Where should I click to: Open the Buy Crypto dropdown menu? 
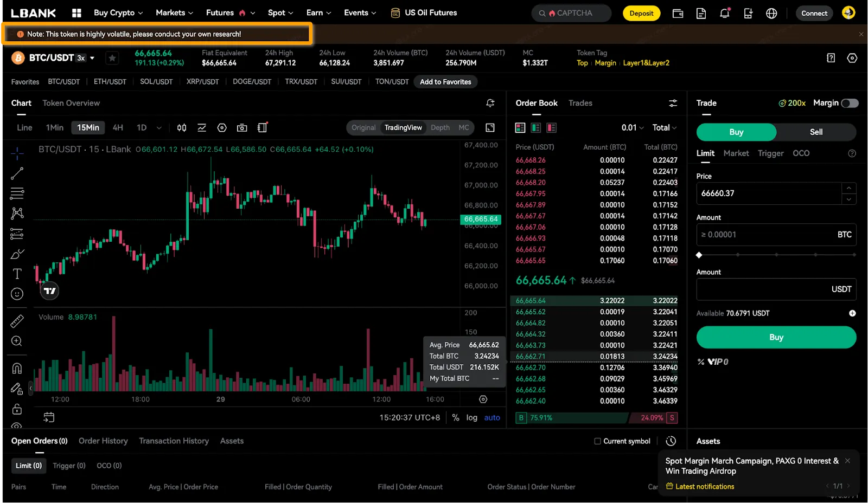coord(118,13)
